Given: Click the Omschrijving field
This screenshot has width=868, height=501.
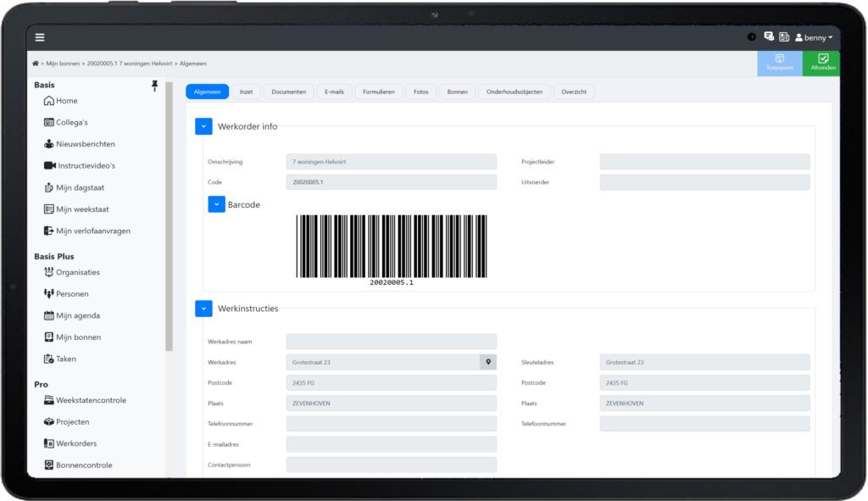Looking at the screenshot, I should (x=392, y=162).
